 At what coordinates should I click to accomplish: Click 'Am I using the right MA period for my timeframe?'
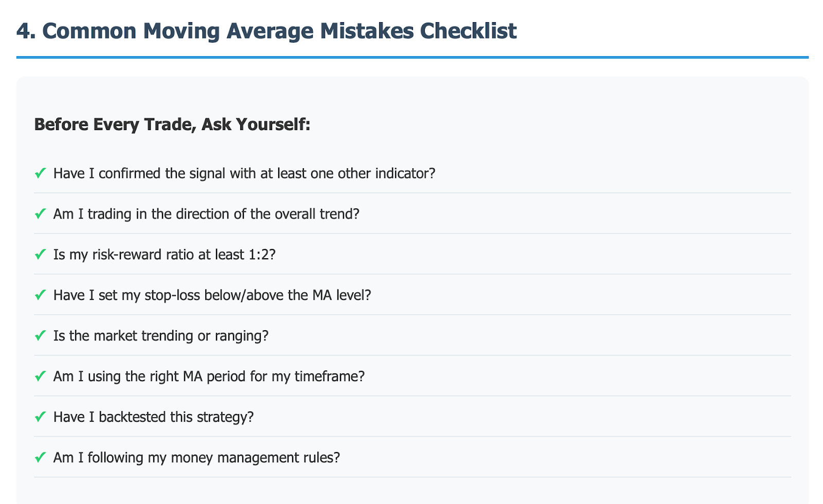(209, 376)
